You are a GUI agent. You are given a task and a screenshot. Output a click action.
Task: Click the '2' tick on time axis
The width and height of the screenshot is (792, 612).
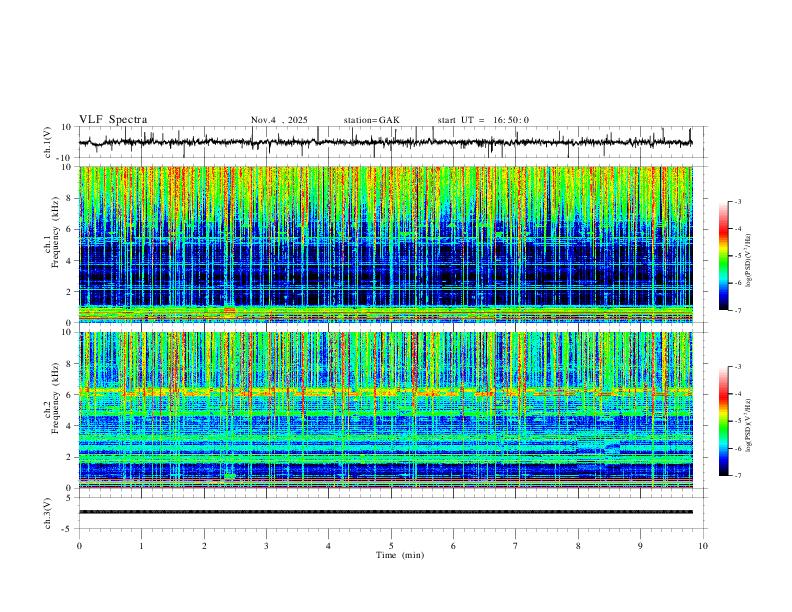coord(204,546)
